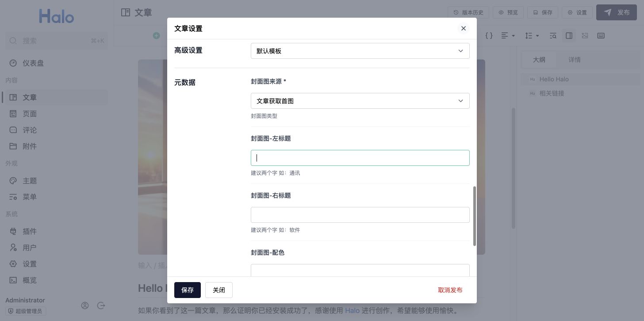Toggle the right side panel icon
644x321 pixels.
click(x=569, y=35)
